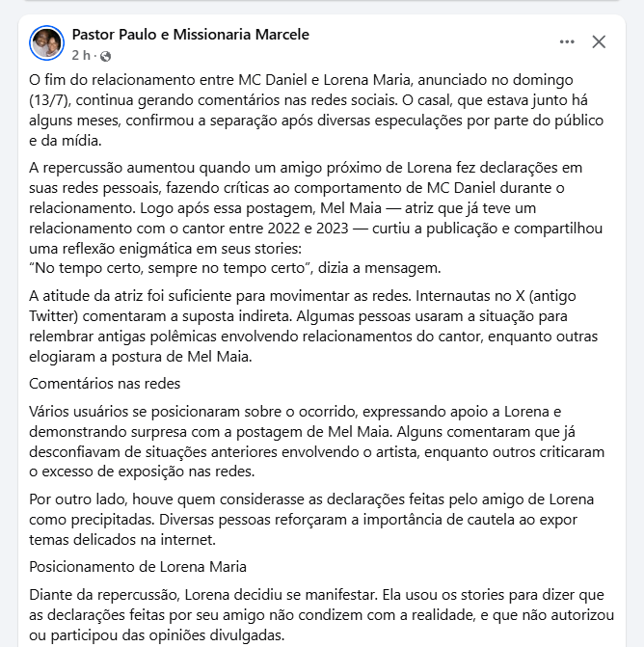Click the quote 'No tempo certo, sempre'

(x=235, y=268)
